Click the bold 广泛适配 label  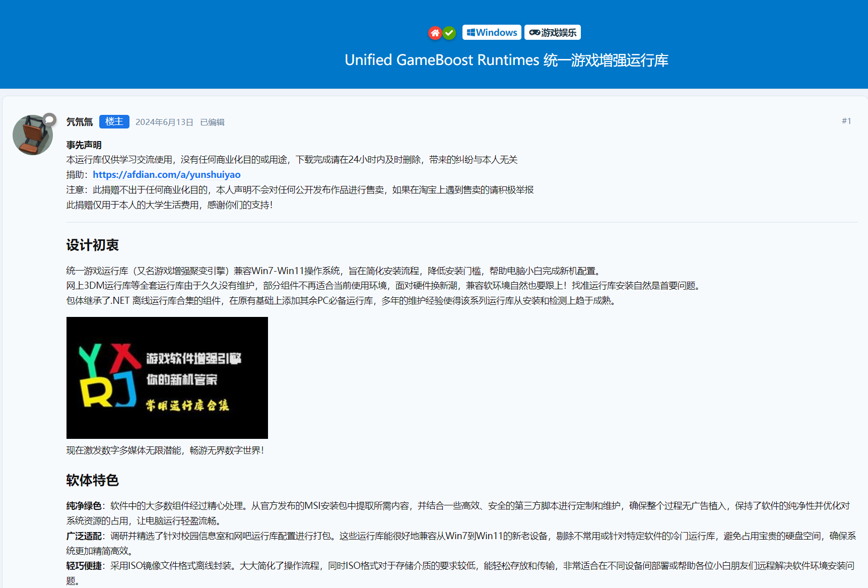pyautogui.click(x=84, y=536)
